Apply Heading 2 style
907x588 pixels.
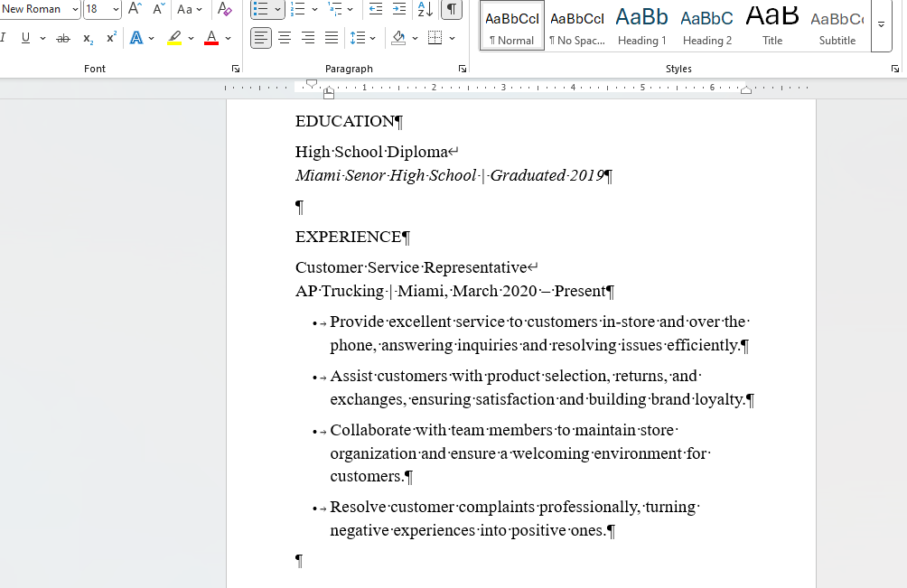[x=706, y=26]
